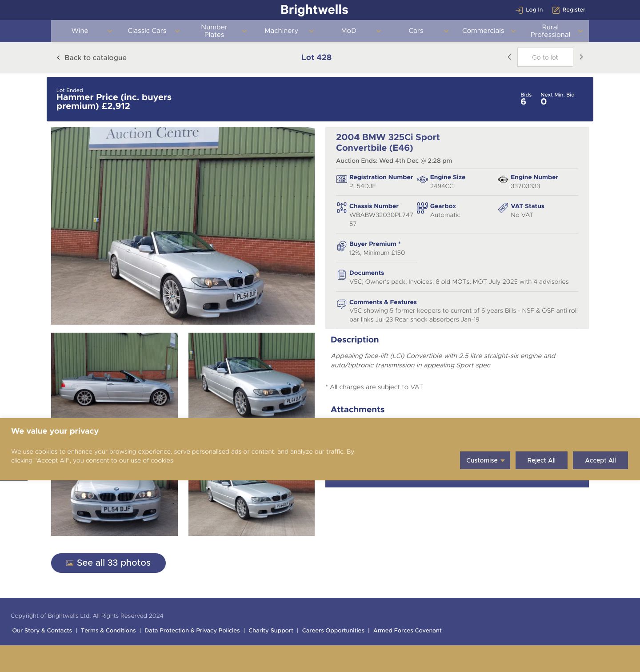Open Careers Opportunities footer link
640x672 pixels.
(333, 631)
